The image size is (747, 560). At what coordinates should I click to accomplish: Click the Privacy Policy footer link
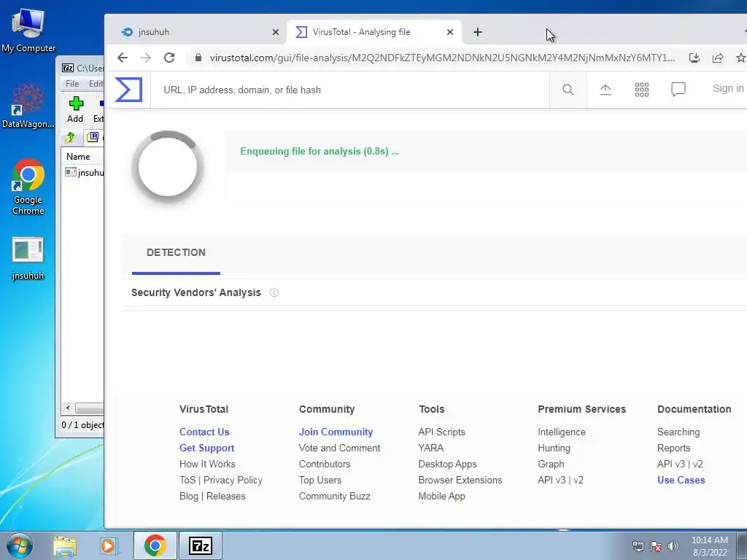(x=233, y=480)
